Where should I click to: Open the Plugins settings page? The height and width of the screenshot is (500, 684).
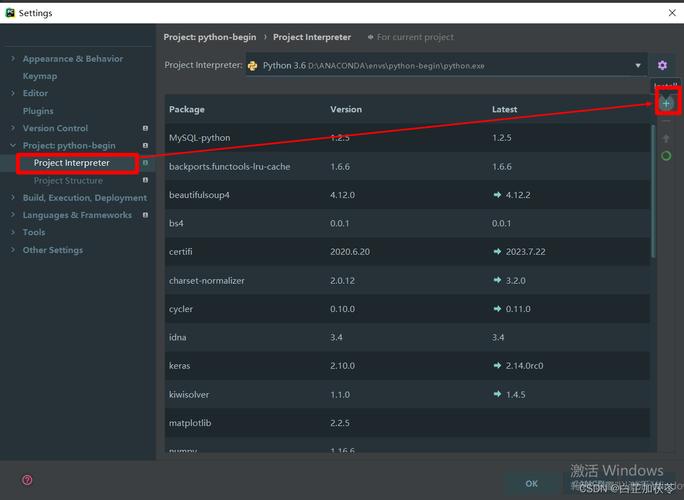[x=38, y=111]
